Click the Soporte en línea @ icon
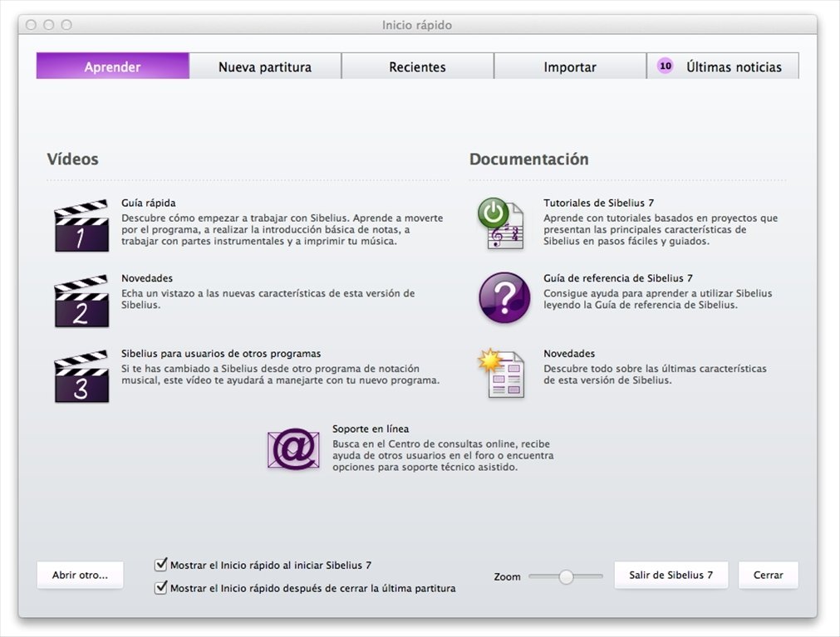 (293, 448)
